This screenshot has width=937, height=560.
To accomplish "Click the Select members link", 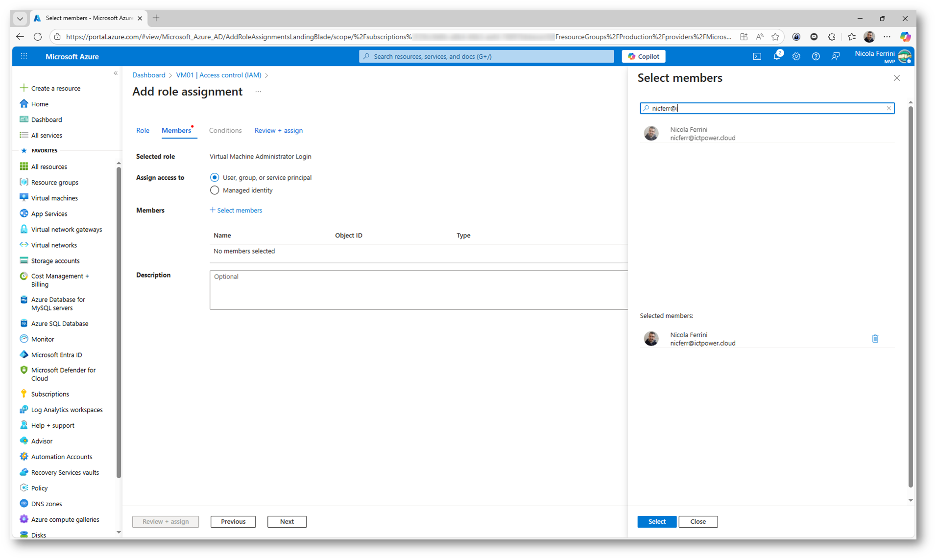I will (x=236, y=210).
